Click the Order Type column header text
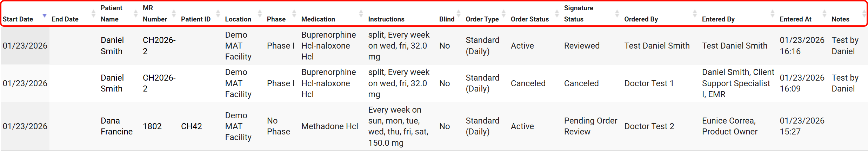Image resolution: width=868 pixels, height=151 pixels. [x=482, y=19]
